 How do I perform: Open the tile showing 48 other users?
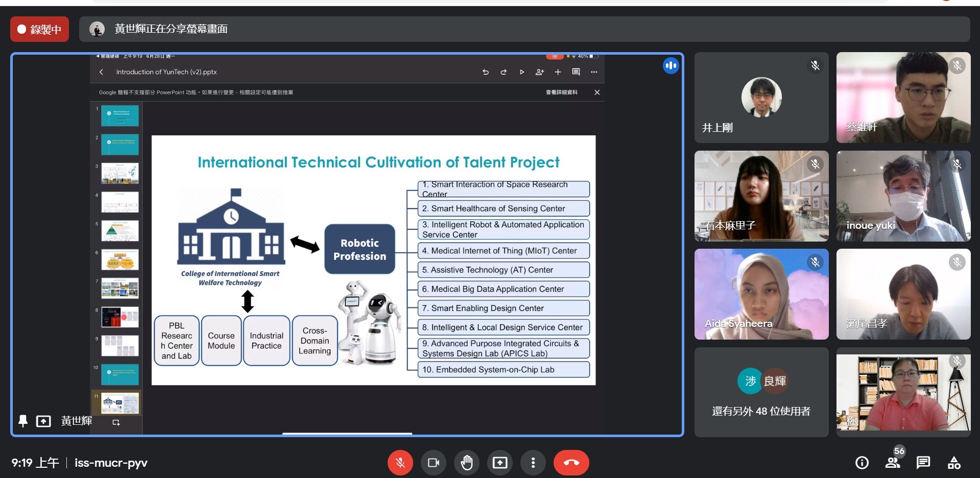pyautogui.click(x=761, y=392)
